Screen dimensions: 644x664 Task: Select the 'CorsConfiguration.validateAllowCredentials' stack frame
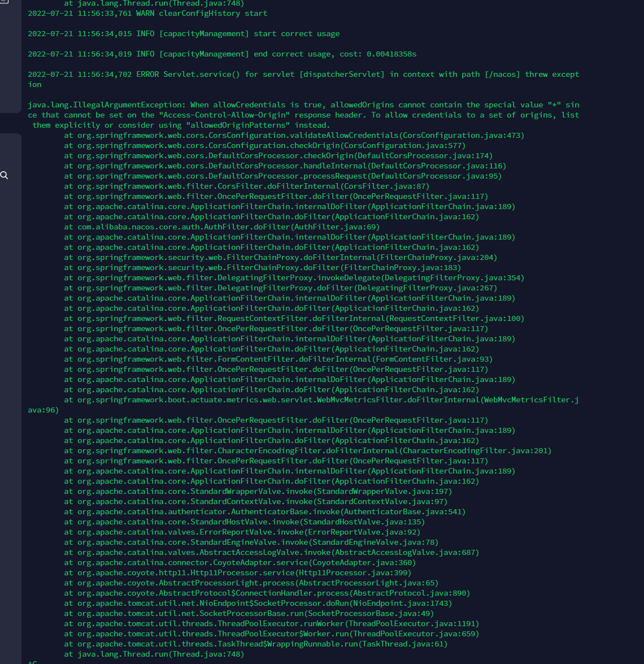(294, 135)
